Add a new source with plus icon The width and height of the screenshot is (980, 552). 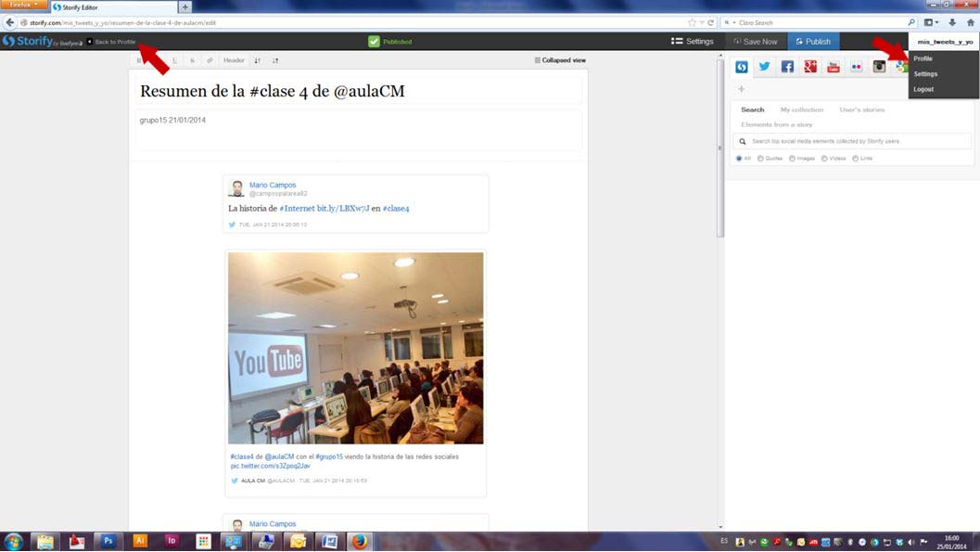(x=741, y=89)
